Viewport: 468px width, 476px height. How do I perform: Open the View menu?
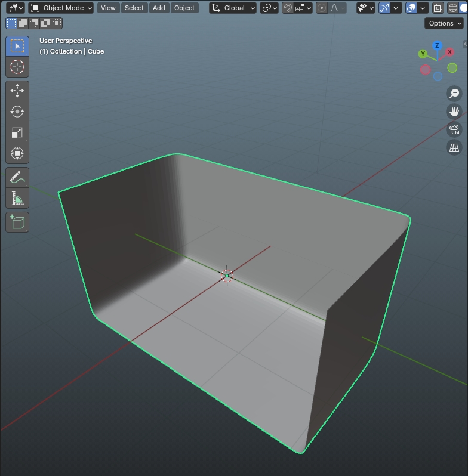tap(108, 8)
